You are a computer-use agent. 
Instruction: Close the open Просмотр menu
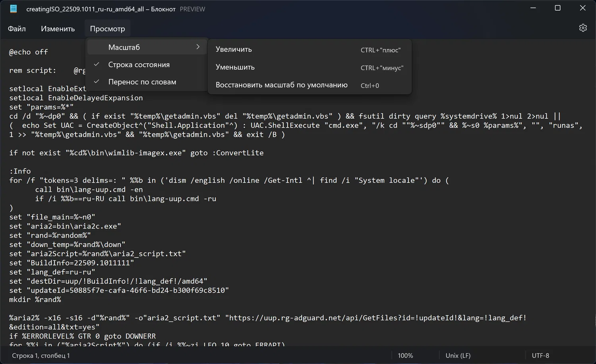tap(107, 29)
